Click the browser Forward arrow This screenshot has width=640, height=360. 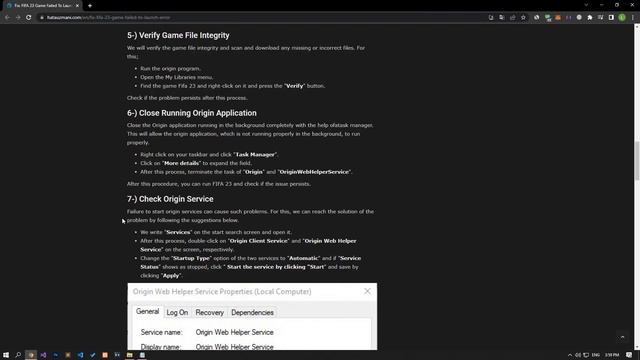[x=18, y=18]
